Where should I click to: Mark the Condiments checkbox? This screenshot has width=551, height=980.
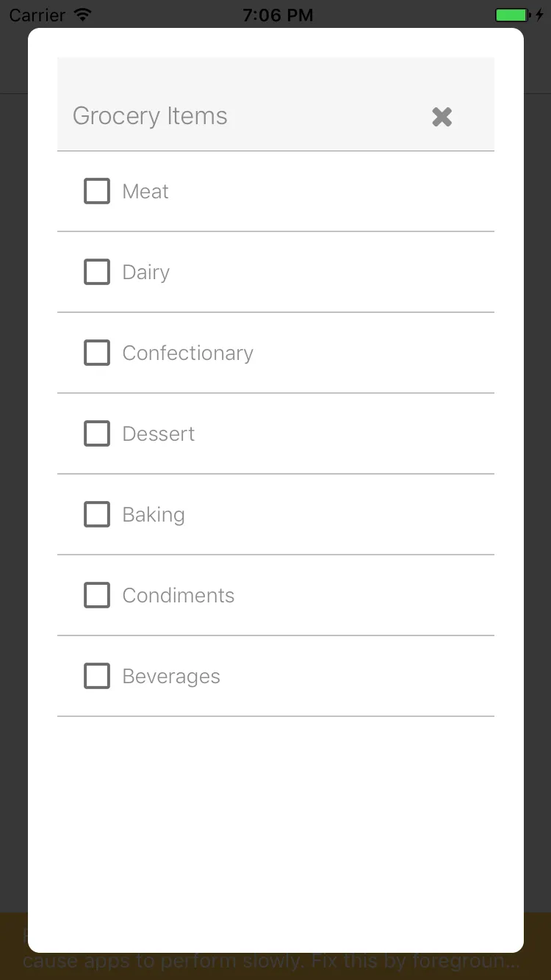point(97,595)
